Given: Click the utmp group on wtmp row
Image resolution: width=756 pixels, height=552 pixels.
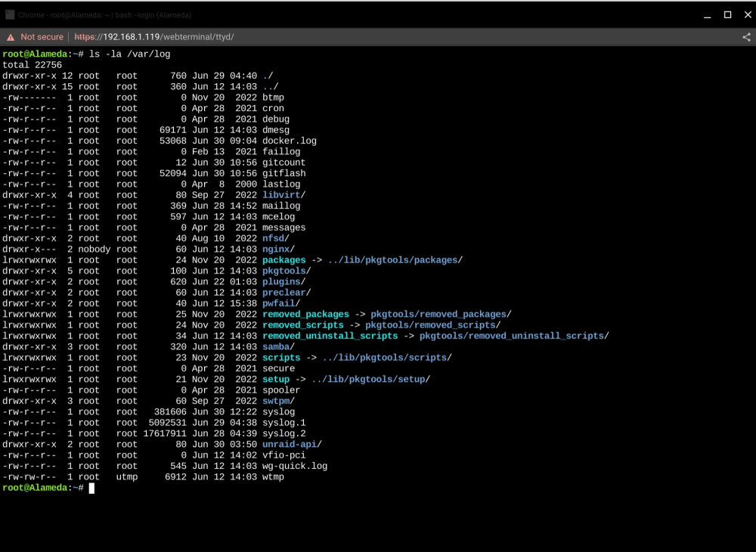Looking at the screenshot, I should point(127,477).
